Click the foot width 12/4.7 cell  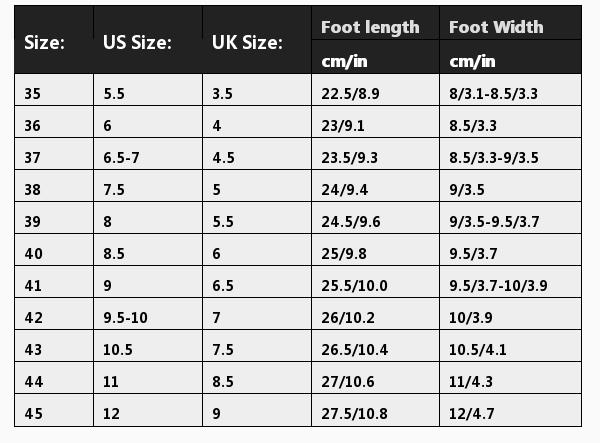tap(472, 414)
